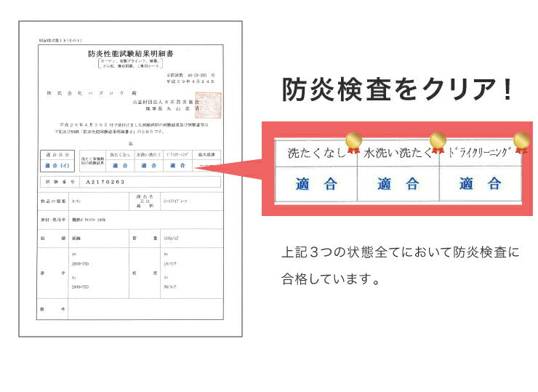Click the 防炎検査をクリア! headline

click(x=398, y=90)
